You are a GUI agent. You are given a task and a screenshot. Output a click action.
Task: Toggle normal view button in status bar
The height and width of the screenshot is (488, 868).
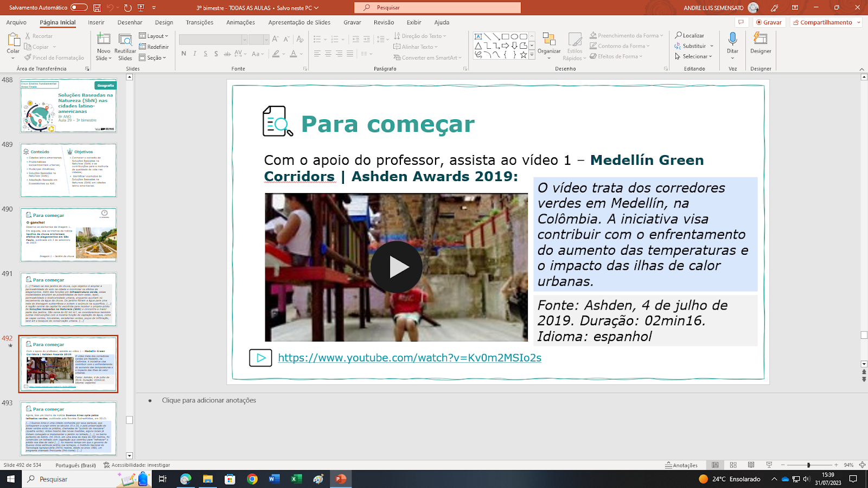coord(716,465)
